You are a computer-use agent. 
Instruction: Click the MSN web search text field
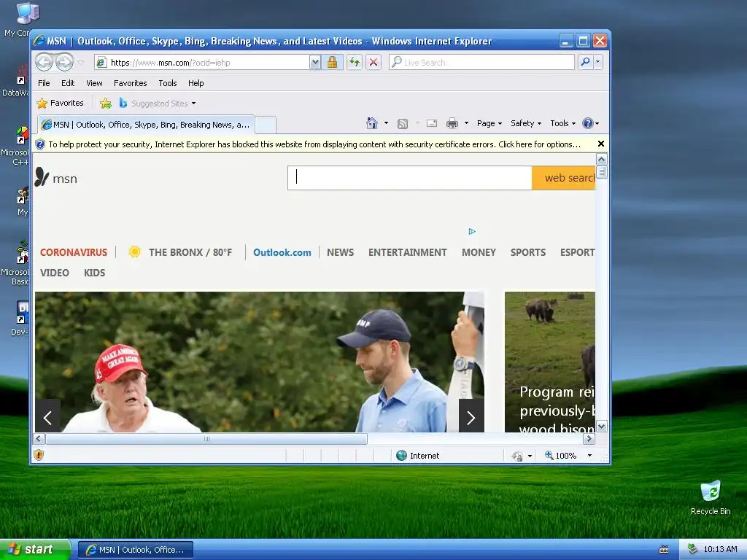[410, 178]
